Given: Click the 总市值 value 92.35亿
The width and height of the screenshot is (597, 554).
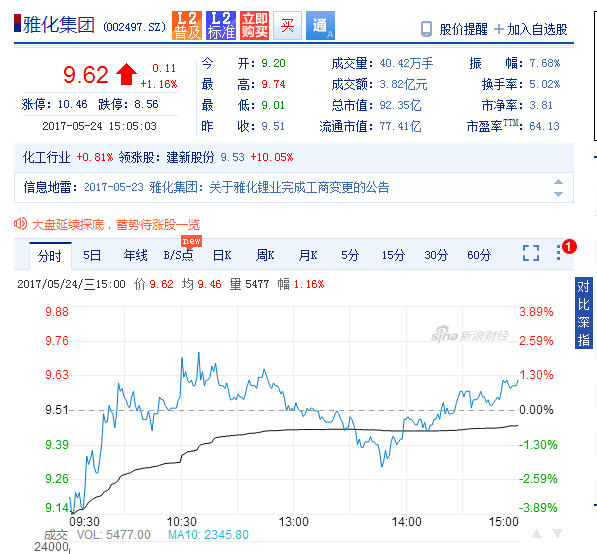Looking at the screenshot, I should click(400, 105).
